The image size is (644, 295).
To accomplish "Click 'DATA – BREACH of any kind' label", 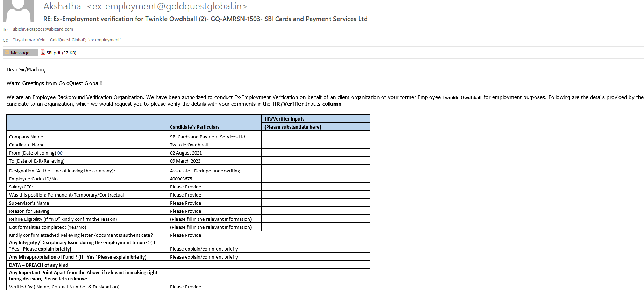I will coord(38,265).
